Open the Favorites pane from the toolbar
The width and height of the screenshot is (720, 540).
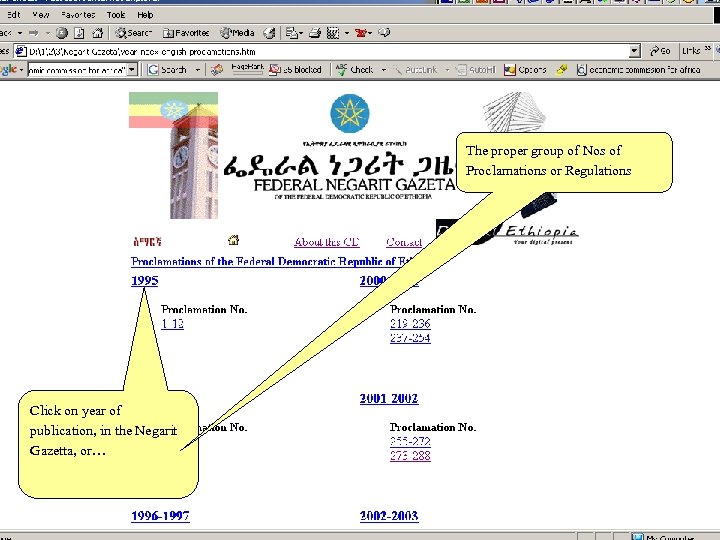[x=186, y=33]
